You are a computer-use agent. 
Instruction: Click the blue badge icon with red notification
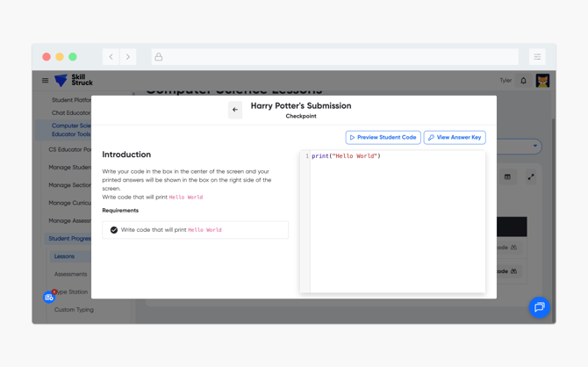click(x=49, y=297)
